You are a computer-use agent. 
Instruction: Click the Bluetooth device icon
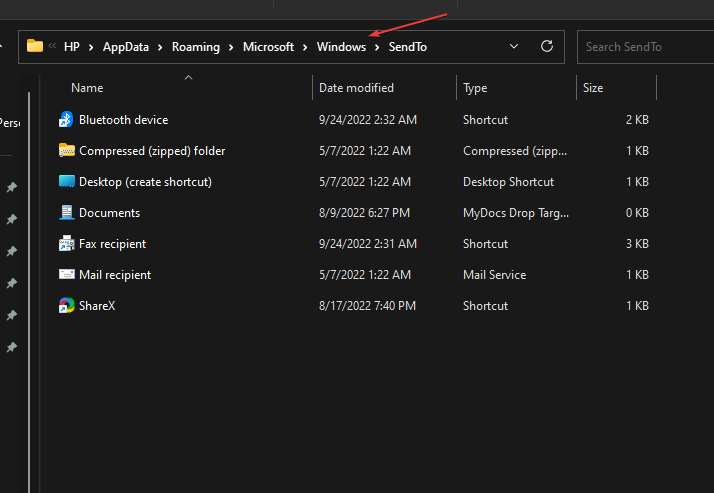[x=66, y=120]
